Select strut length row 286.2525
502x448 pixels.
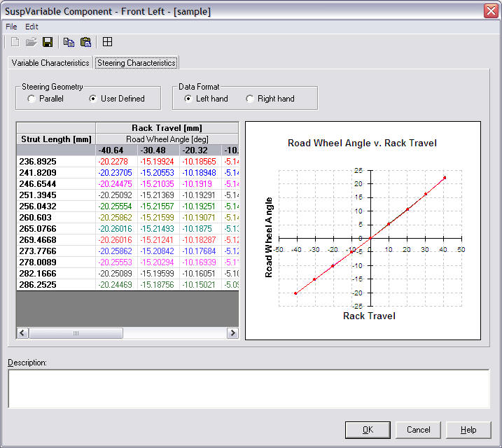[x=56, y=284]
